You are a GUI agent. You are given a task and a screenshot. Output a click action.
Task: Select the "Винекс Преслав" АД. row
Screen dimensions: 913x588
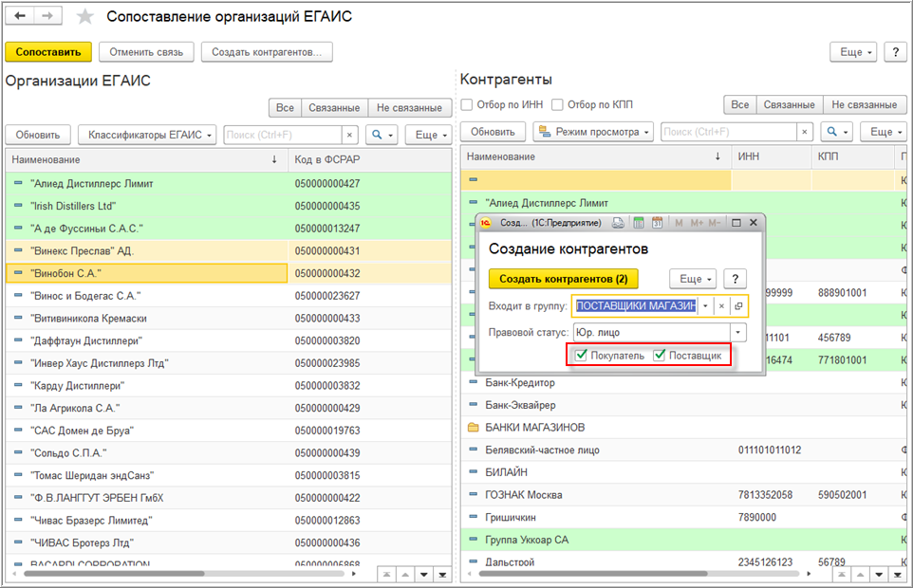[228, 251]
